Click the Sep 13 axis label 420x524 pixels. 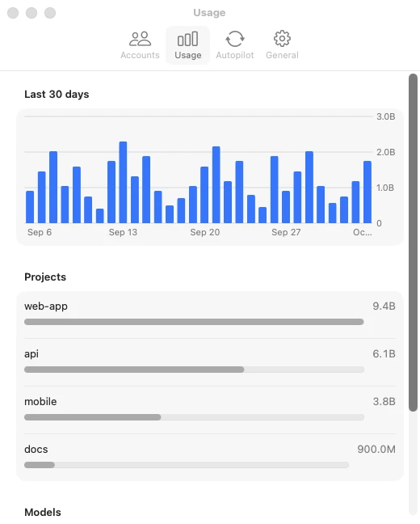point(123,232)
